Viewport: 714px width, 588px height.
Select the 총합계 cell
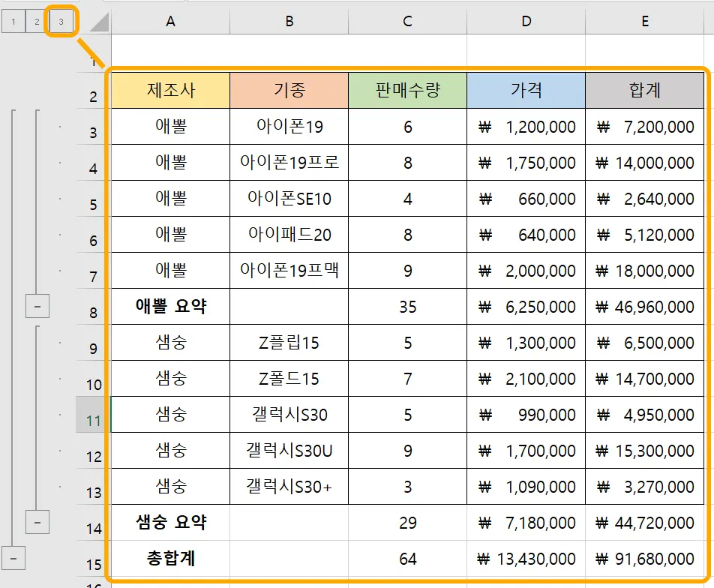(x=171, y=559)
